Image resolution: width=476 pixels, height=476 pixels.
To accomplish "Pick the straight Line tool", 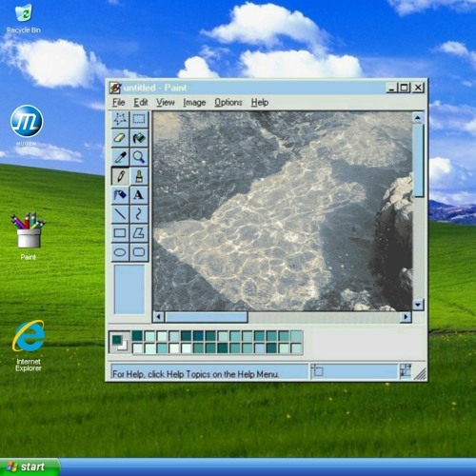I will click(120, 214).
